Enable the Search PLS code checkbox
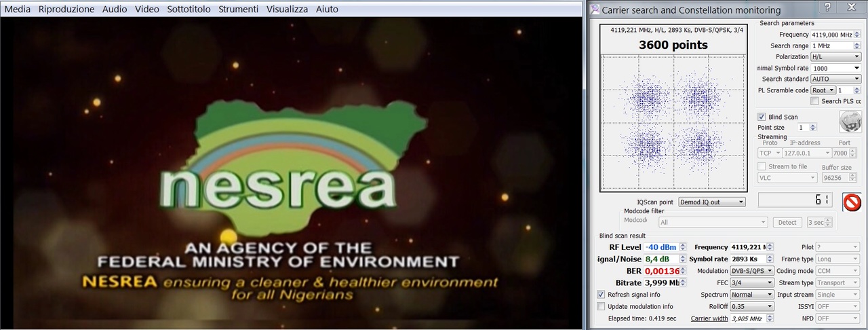Image resolution: width=868 pixels, height=330 pixels. (x=814, y=101)
